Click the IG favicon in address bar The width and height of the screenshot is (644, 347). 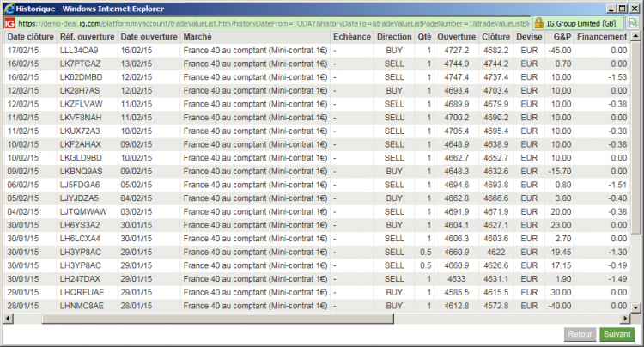9,24
